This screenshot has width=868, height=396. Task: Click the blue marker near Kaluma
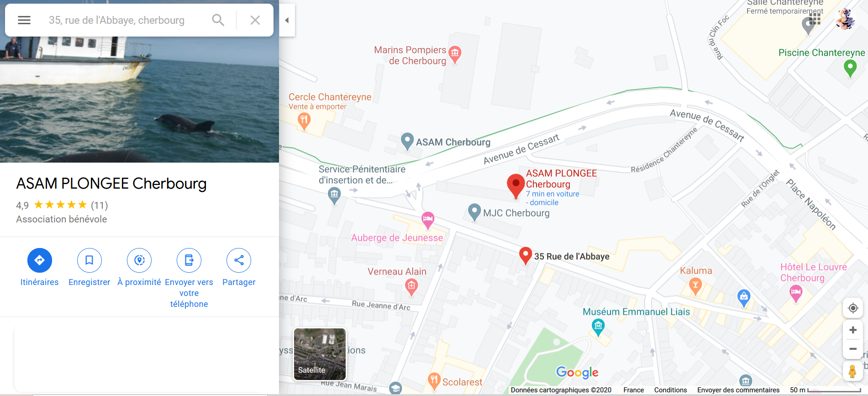click(744, 298)
